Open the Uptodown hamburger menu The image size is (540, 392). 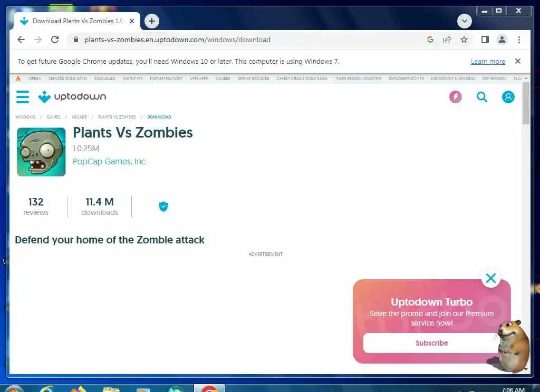click(23, 97)
